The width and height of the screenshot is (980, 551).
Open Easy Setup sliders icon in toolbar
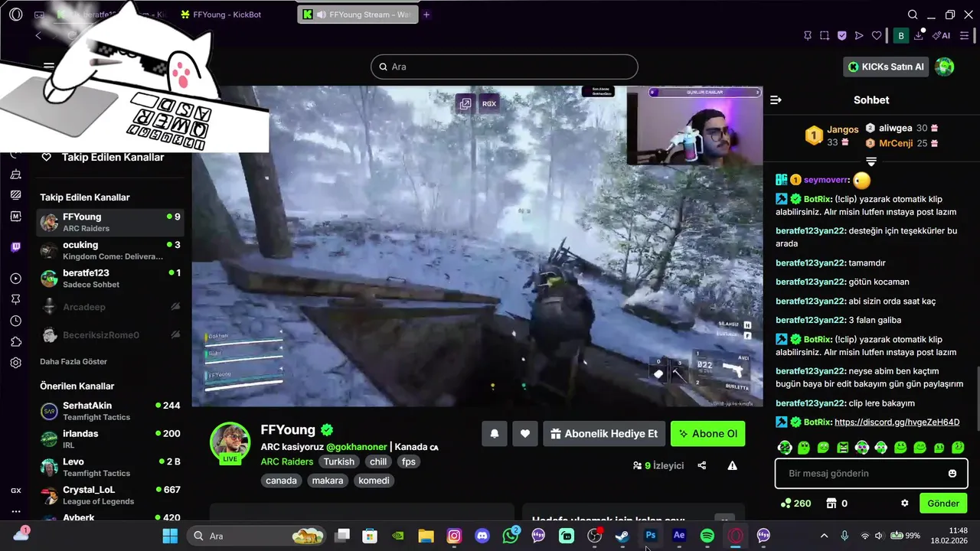(x=965, y=36)
